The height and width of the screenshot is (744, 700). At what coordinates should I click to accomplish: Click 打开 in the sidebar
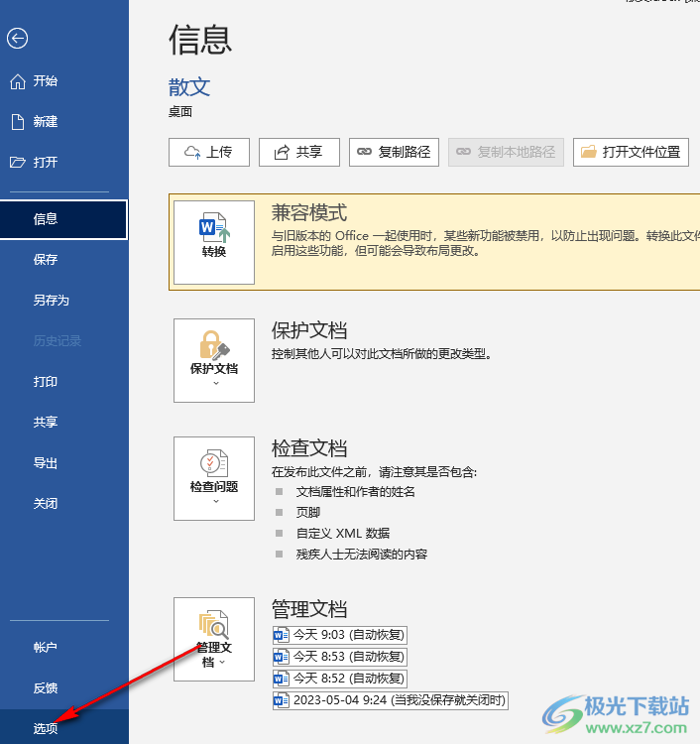pyautogui.click(x=46, y=163)
